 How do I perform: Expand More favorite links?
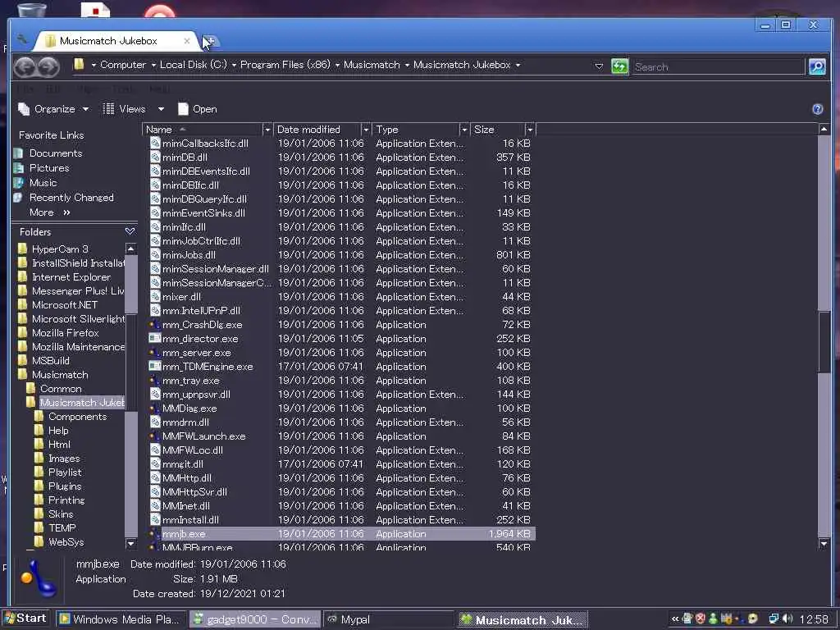pyautogui.click(x=50, y=212)
